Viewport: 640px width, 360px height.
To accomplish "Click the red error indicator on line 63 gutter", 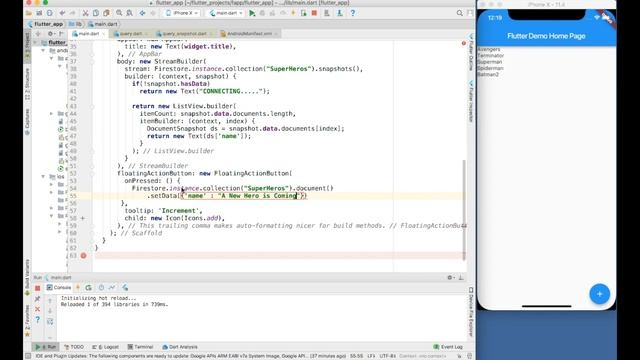I will click(x=84, y=256).
